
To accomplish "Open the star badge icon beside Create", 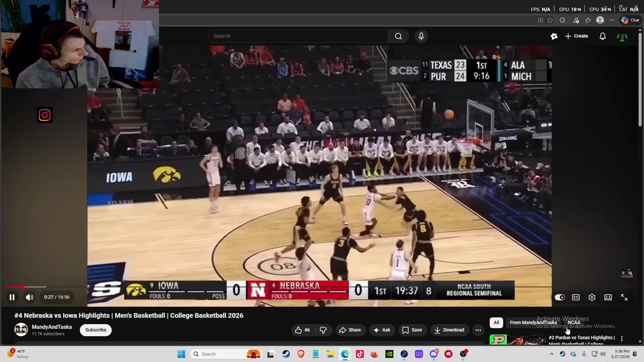I will (554, 36).
